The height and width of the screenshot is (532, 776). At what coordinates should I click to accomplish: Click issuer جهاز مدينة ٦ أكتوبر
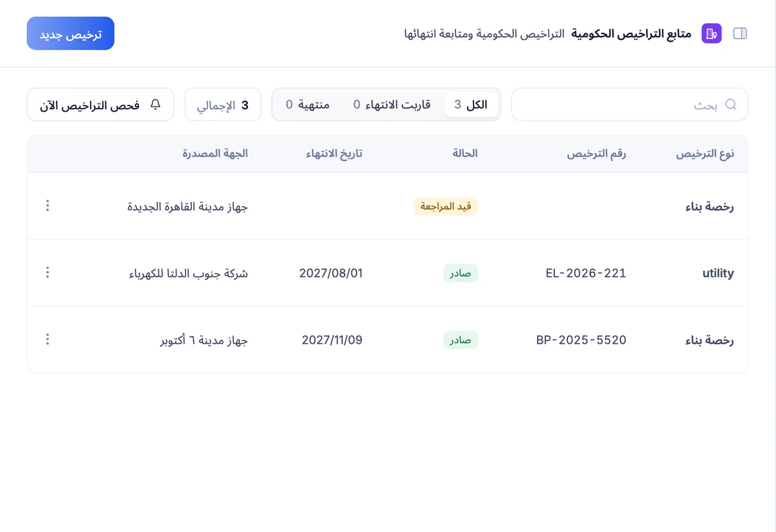(x=204, y=340)
